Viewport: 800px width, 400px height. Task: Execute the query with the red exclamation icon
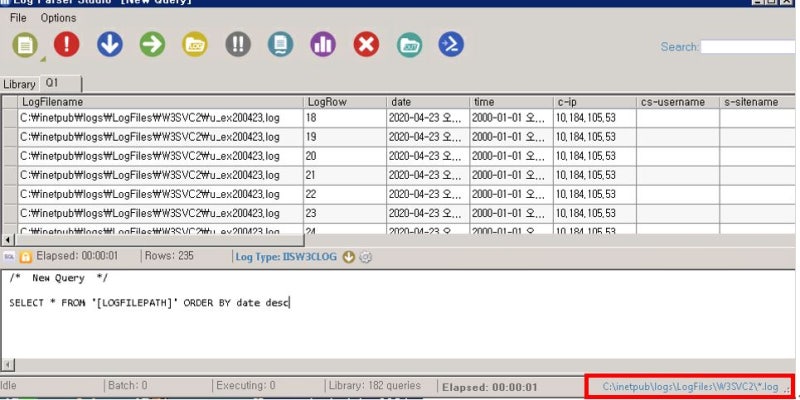pos(67,44)
